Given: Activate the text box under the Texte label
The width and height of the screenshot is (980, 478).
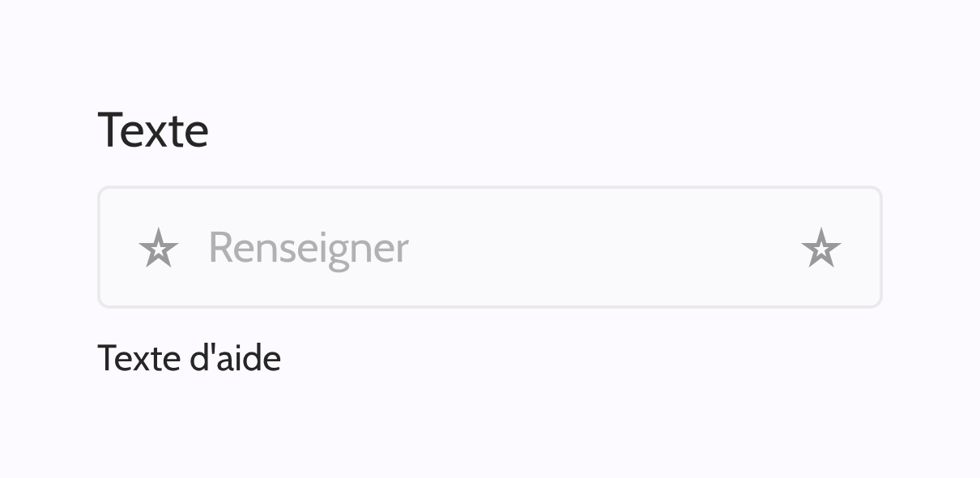Looking at the screenshot, I should click(x=486, y=248).
